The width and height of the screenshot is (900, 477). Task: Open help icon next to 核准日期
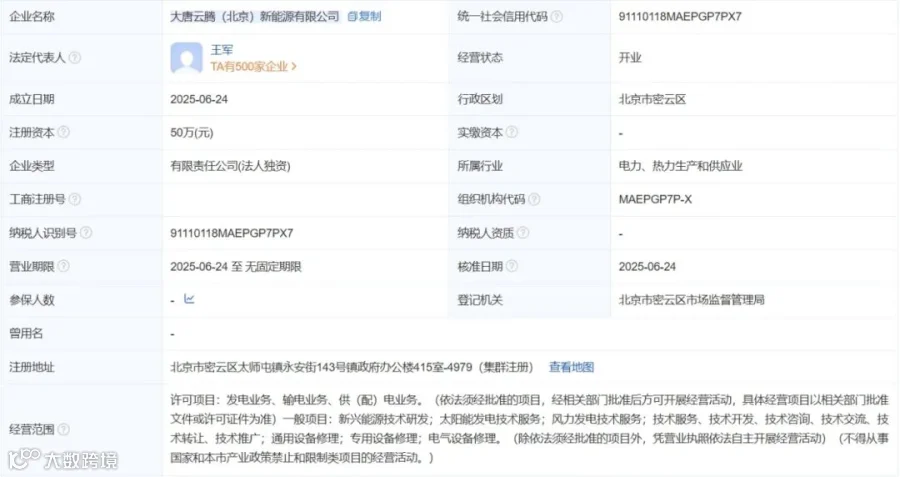[x=511, y=266]
